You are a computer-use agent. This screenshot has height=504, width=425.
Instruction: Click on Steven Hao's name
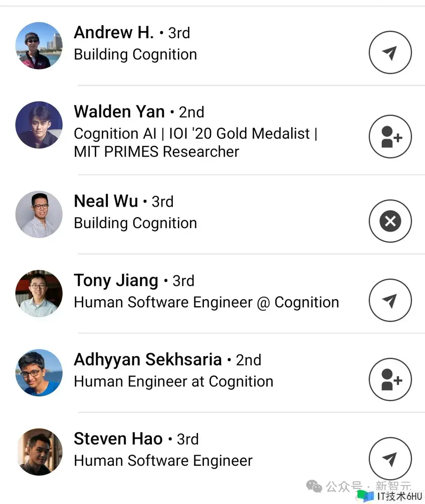point(118,439)
